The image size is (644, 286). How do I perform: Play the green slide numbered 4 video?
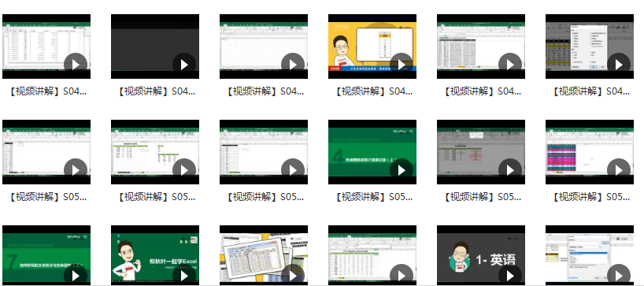[x=402, y=169]
